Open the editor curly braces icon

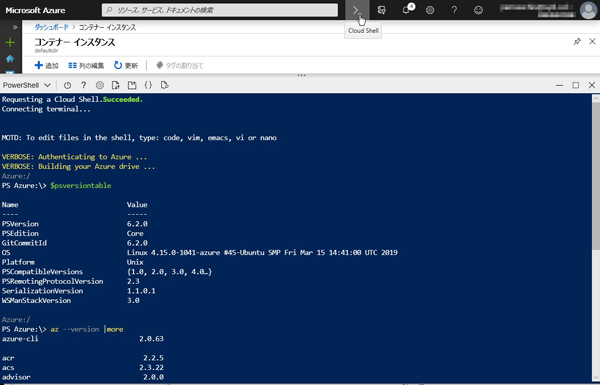point(148,85)
